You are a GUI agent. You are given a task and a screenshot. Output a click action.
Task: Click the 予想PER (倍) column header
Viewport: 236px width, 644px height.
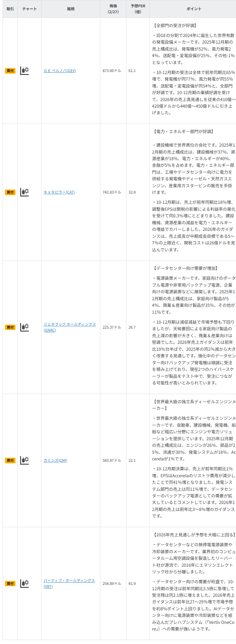(x=138, y=9)
